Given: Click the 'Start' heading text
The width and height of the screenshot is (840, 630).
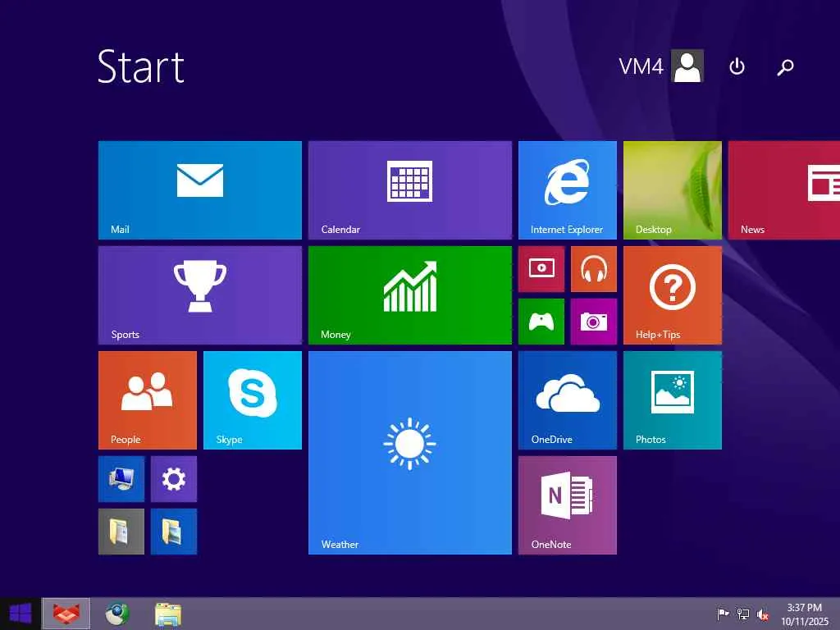Looking at the screenshot, I should click(141, 66).
